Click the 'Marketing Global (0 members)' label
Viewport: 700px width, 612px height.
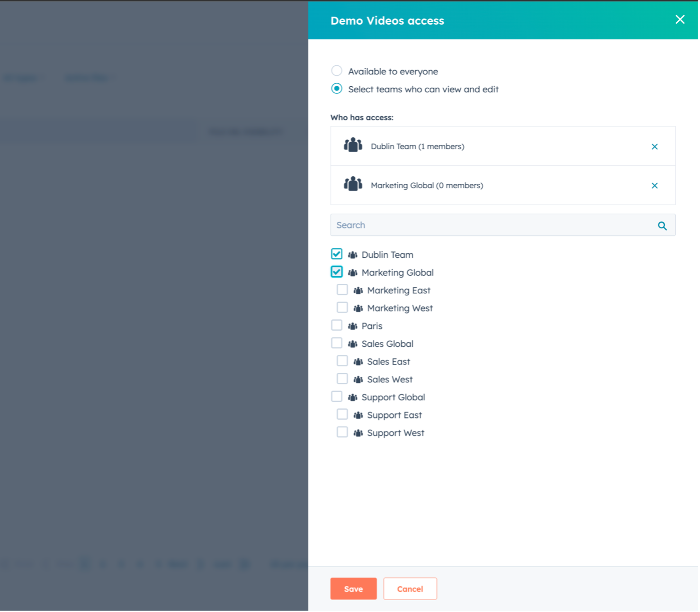coord(428,186)
